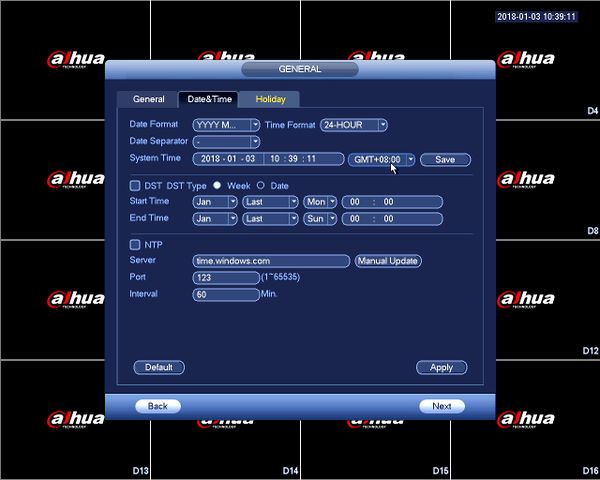Click the Save button beside the time zone
The height and width of the screenshot is (480, 600).
coord(445,160)
